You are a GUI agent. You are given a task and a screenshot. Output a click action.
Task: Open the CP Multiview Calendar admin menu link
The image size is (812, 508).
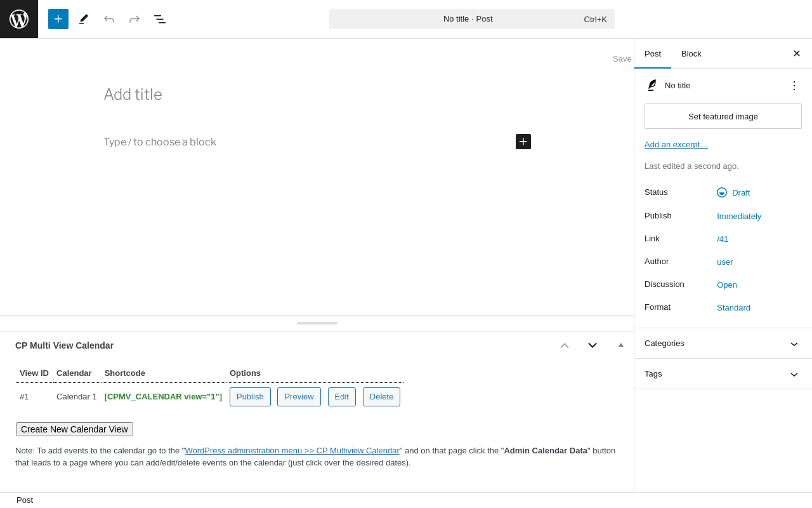(x=292, y=450)
